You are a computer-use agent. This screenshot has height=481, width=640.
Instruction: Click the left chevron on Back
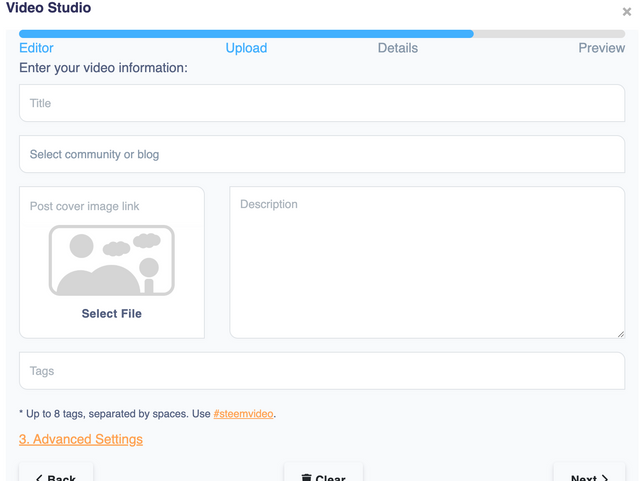38,478
